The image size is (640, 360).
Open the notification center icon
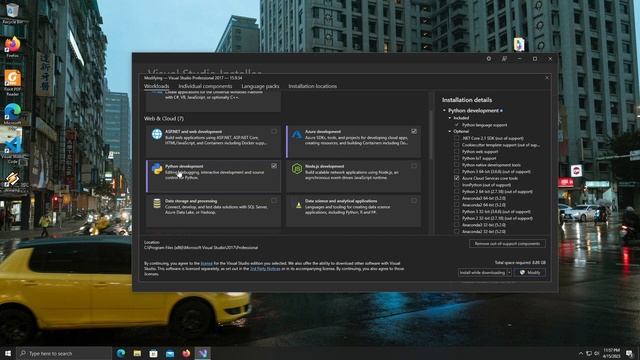coord(629,353)
